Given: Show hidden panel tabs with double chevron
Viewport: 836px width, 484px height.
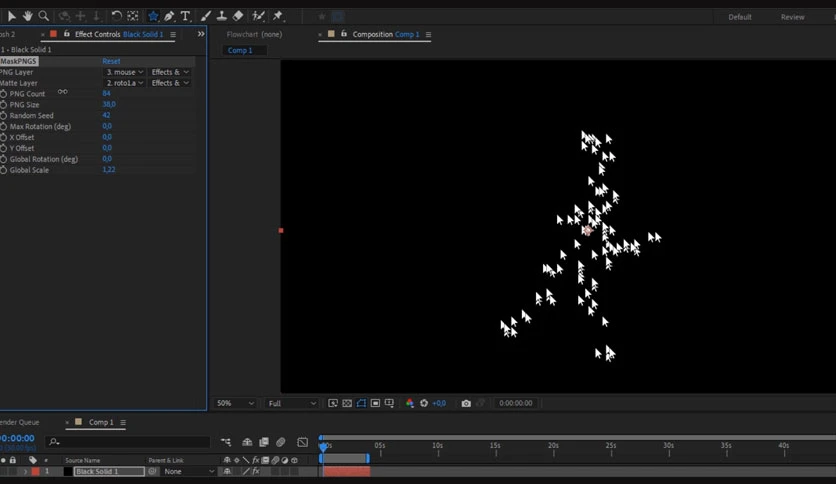Looking at the screenshot, I should click(x=201, y=34).
